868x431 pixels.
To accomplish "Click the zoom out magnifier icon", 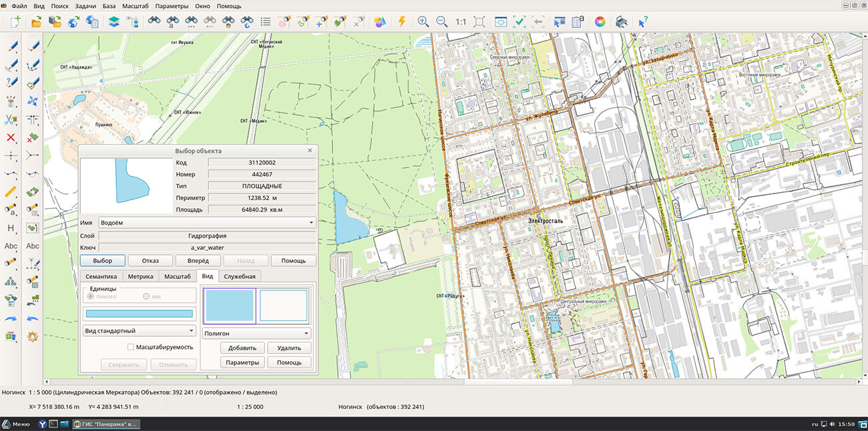I will (441, 21).
